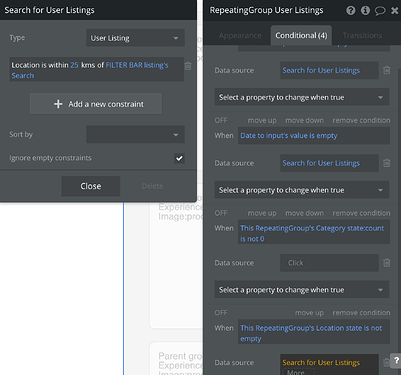Close the RepeatingGroup property editor with X
Viewport: 401px width, 375px height.
(394, 11)
